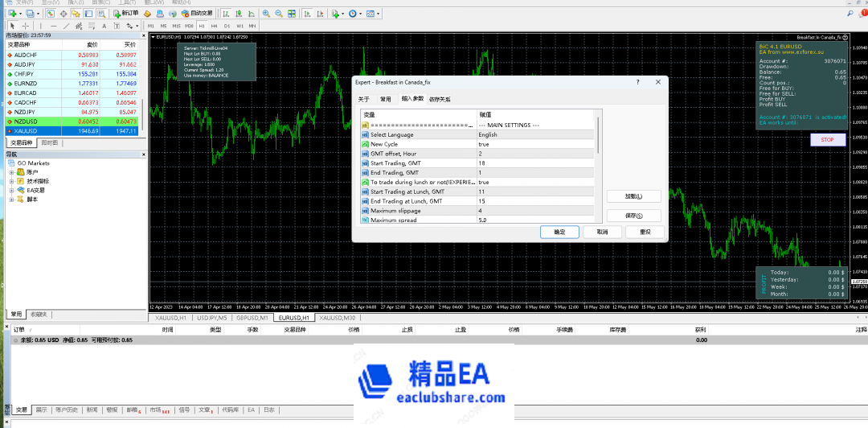Image resolution: width=868 pixels, height=428 pixels.
Task: Expand the 技术指标 node in Navigator
Action: pyautogui.click(x=12, y=181)
